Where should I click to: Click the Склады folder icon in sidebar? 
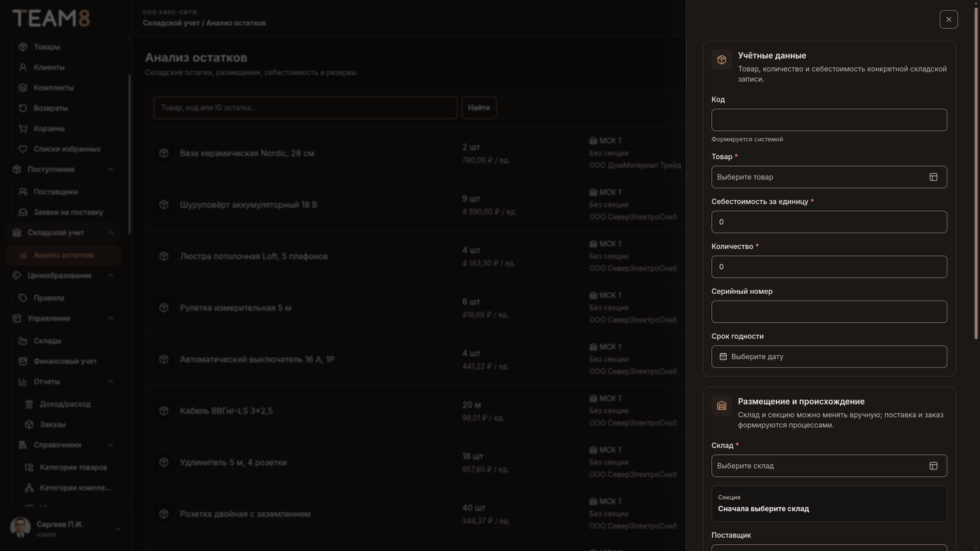point(22,341)
